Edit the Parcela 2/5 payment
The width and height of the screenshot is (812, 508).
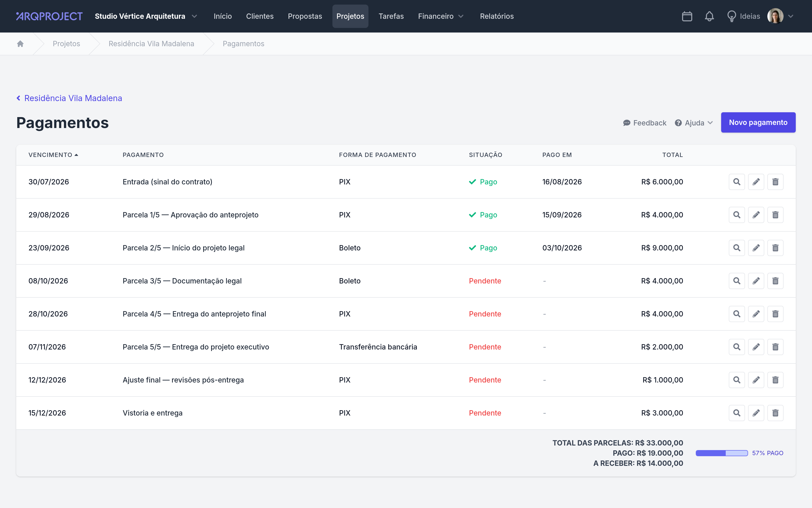click(x=756, y=248)
